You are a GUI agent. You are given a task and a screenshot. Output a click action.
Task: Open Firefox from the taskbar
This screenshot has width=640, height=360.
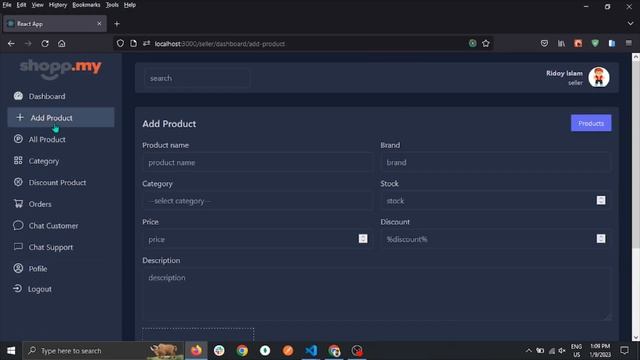pyautogui.click(x=196, y=351)
